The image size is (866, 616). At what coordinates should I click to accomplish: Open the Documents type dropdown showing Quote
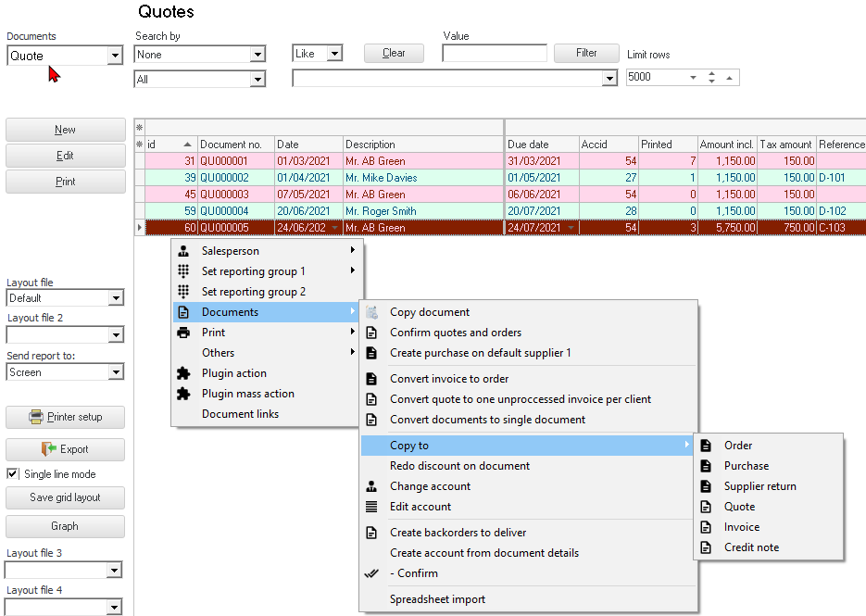115,57
